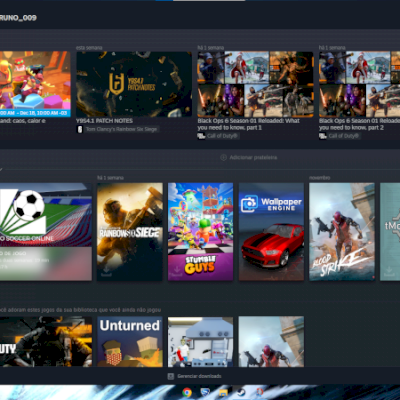This screenshot has width=400, height=400.
Task: Open the Black Ops 6 part 1 news image
Action: [x=255, y=84]
